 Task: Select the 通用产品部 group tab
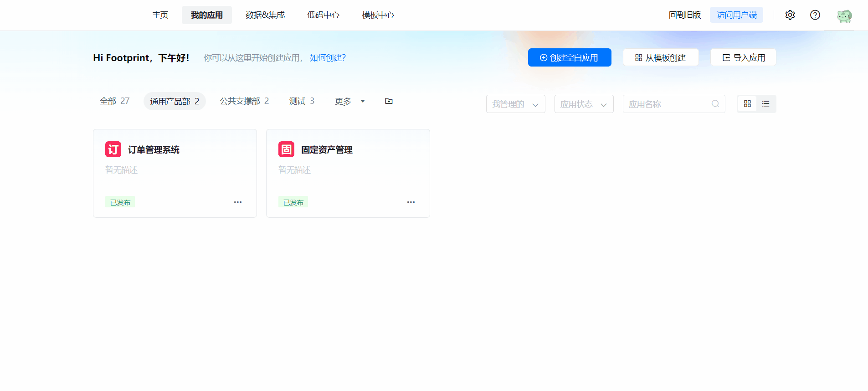tap(175, 101)
